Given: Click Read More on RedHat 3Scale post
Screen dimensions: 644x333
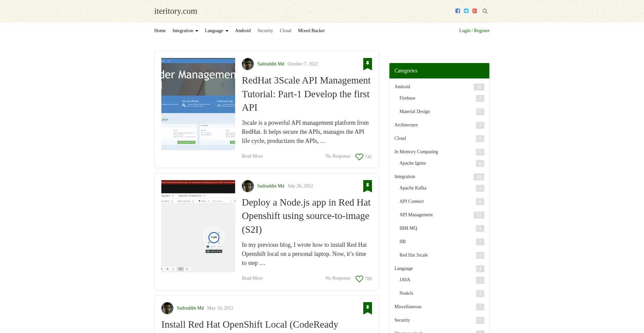Looking at the screenshot, I should pos(252,156).
